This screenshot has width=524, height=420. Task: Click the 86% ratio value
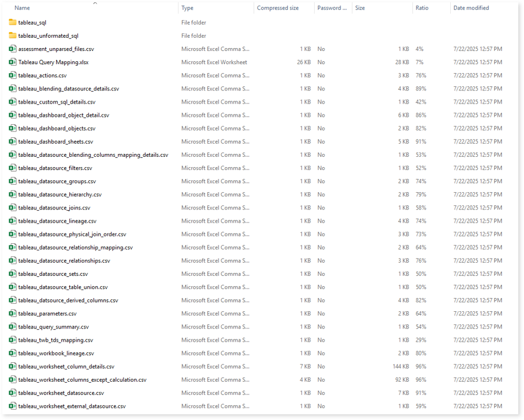[420, 115]
